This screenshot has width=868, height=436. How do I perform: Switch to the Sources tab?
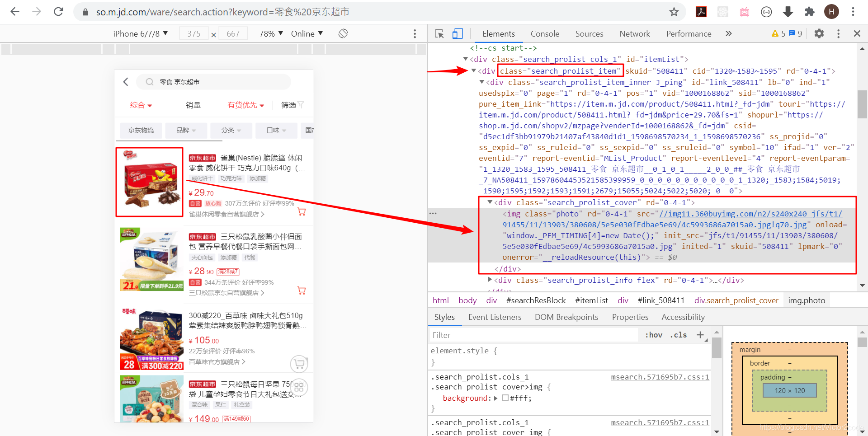pyautogui.click(x=589, y=33)
